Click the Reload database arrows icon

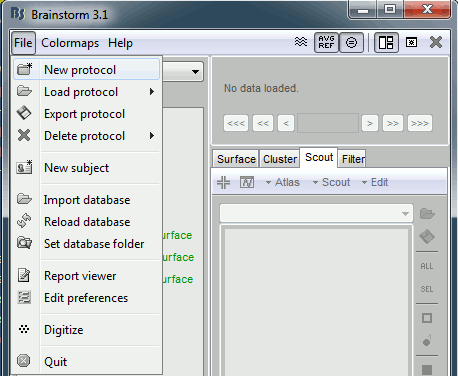(24, 221)
